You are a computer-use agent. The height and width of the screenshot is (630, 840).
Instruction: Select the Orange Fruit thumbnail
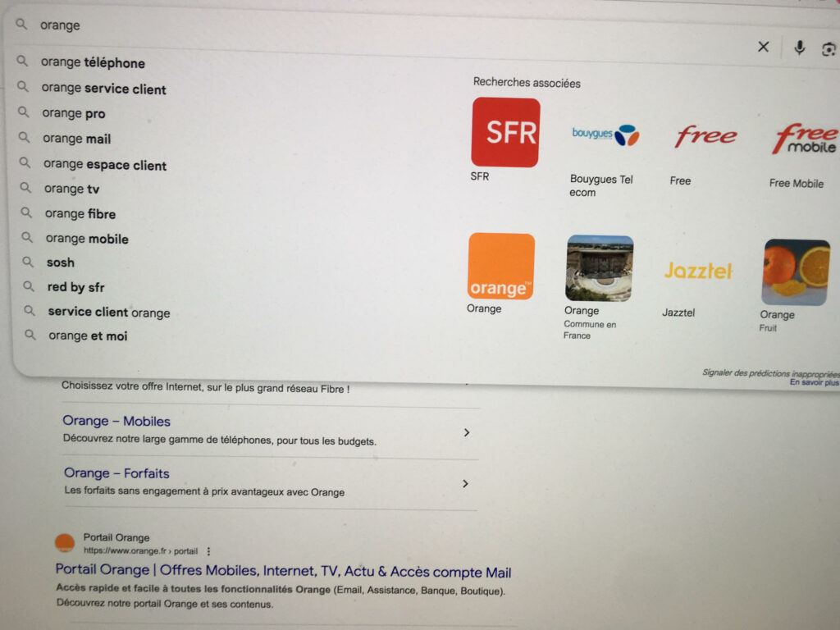(796, 272)
